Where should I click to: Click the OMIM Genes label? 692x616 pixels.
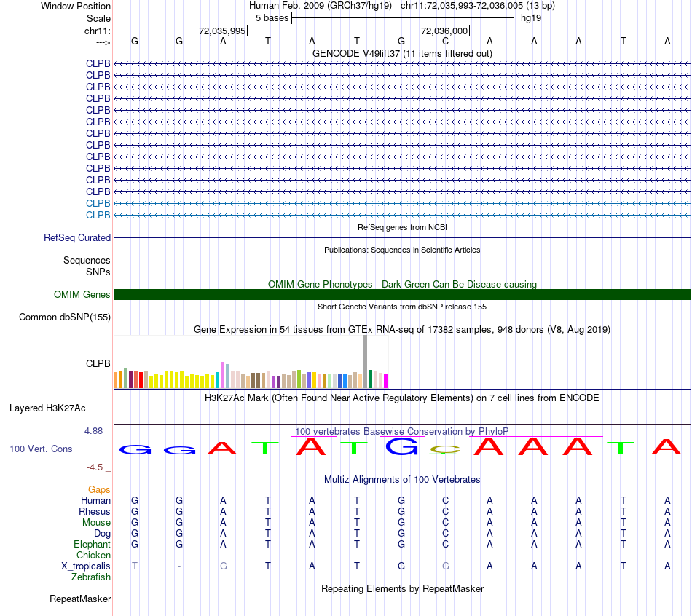(x=82, y=294)
